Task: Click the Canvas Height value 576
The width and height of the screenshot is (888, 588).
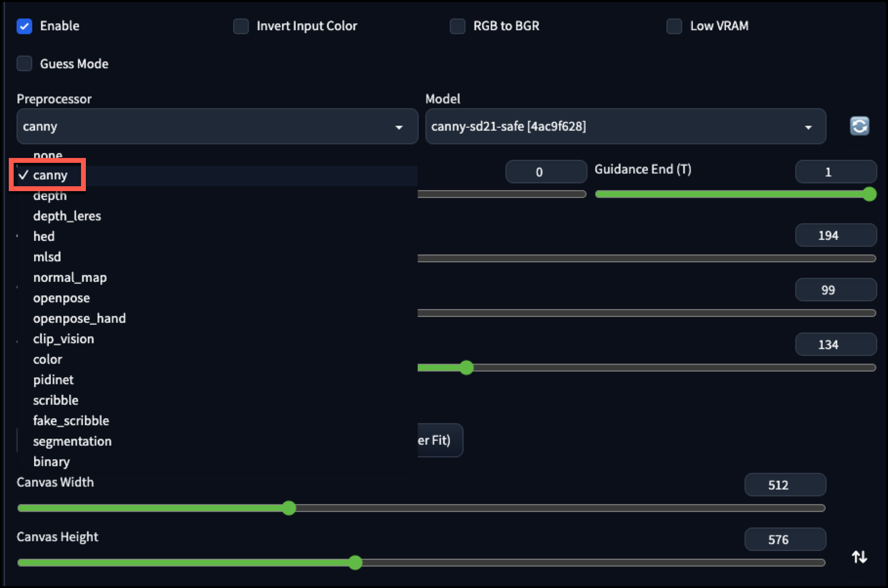Action: point(785,540)
